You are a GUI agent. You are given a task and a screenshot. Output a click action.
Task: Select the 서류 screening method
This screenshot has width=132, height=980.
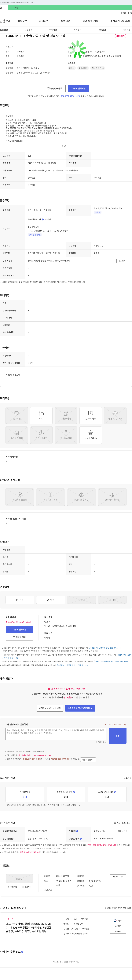point(20,600)
